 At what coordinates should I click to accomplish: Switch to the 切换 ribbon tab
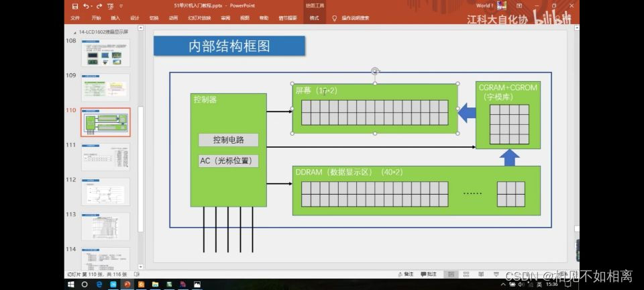click(x=154, y=18)
